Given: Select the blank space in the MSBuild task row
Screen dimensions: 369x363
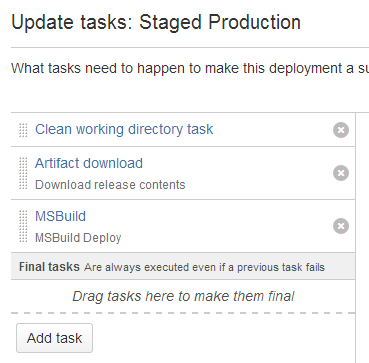Looking at the screenshot, I should [227, 226].
